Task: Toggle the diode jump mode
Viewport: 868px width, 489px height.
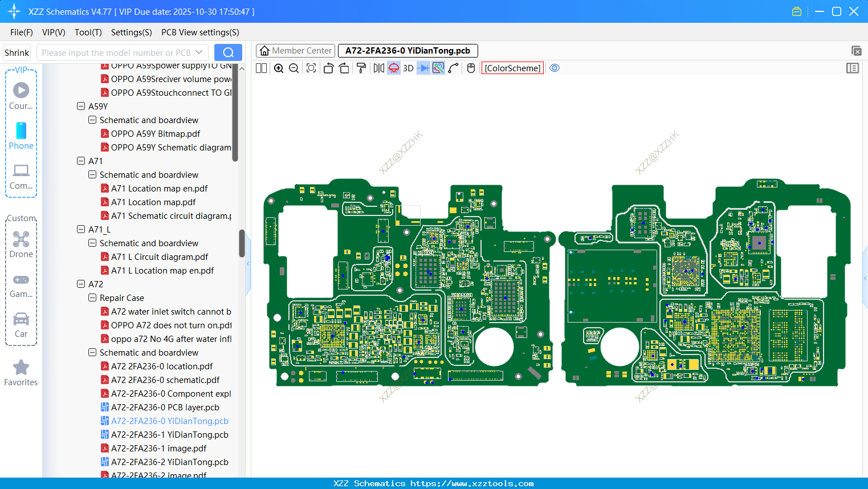Action: [422, 68]
